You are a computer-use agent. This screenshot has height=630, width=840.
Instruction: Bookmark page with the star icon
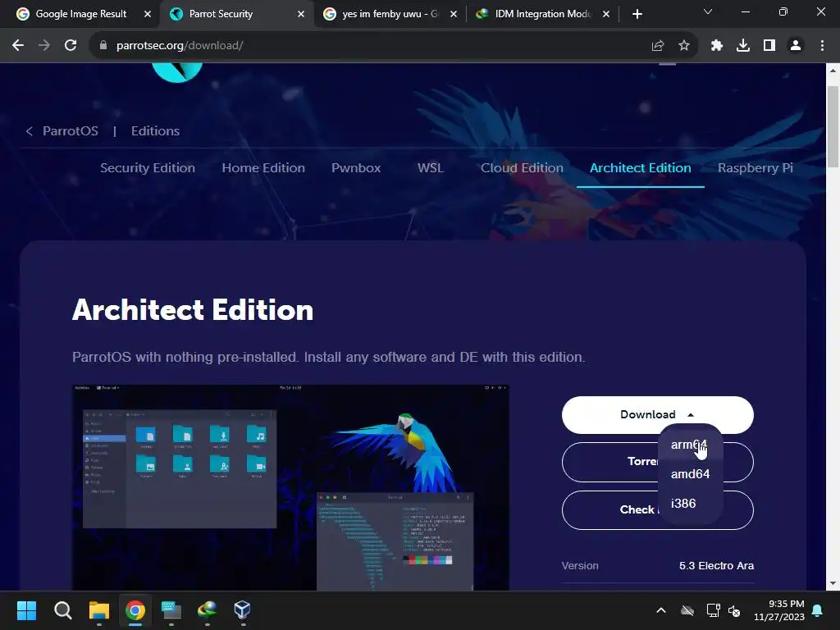(684, 46)
